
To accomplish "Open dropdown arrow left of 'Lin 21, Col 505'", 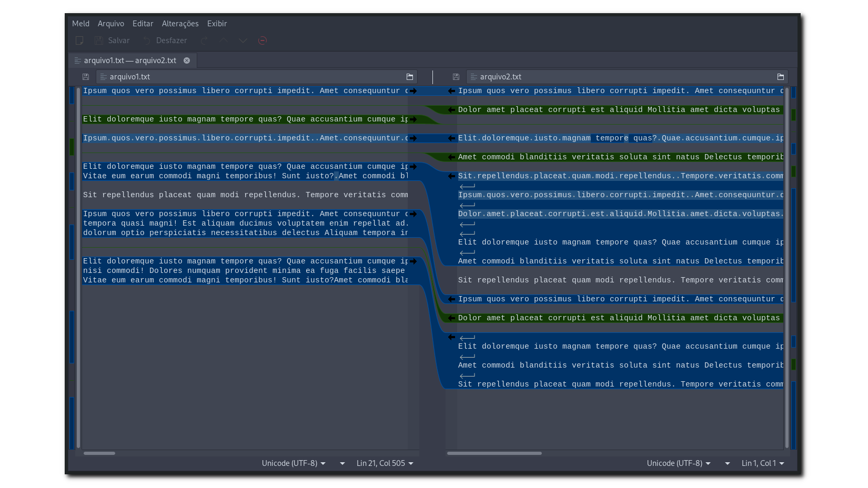I will pyautogui.click(x=342, y=463).
